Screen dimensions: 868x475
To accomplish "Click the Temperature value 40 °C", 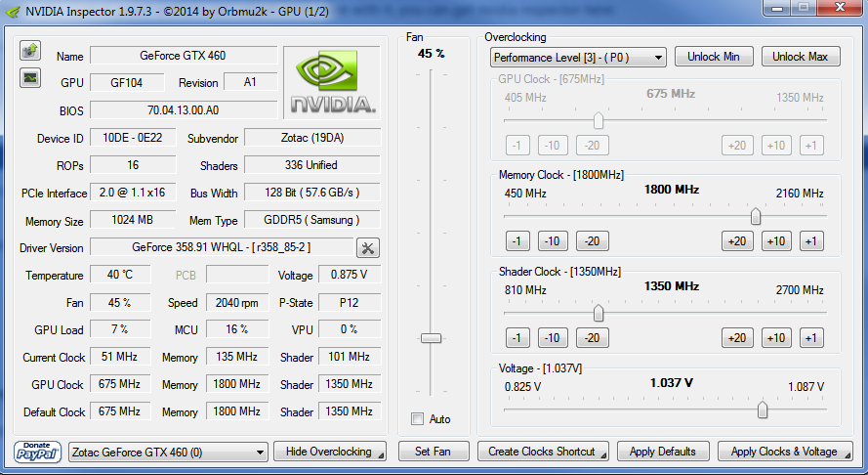I will click(x=120, y=275).
